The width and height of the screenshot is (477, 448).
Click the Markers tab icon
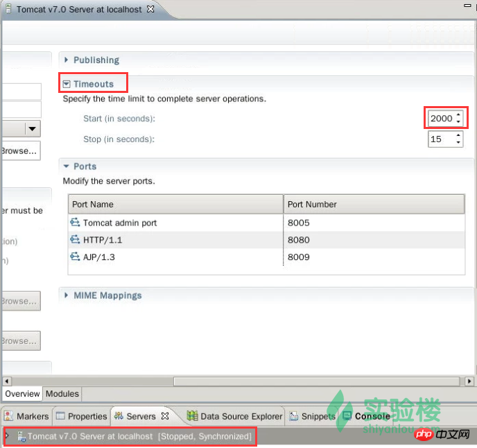tap(8, 415)
